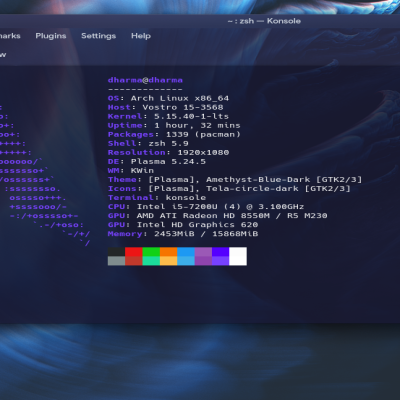The height and width of the screenshot is (400, 400).
Task: Click the 'Kernel: 5.15.40-1-lts' line
Action: pos(168,116)
